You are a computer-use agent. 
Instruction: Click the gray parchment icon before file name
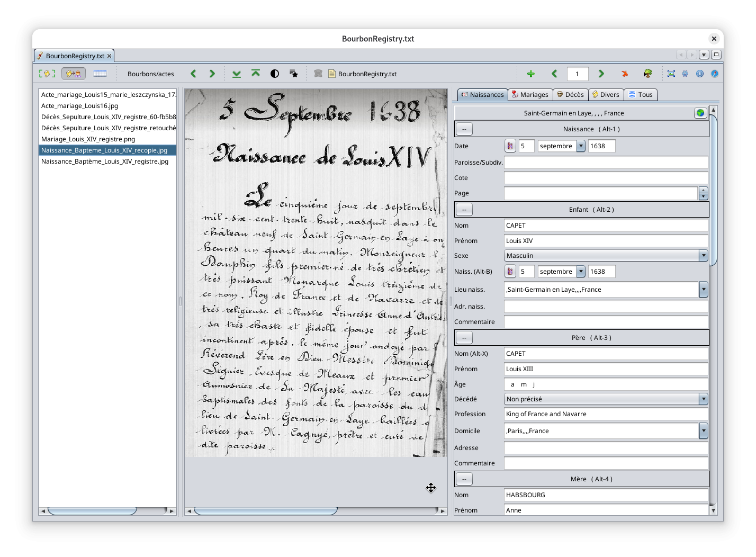318,74
